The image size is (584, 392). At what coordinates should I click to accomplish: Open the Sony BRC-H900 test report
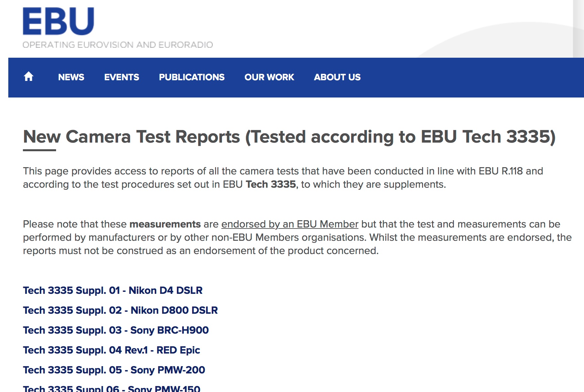coord(115,330)
